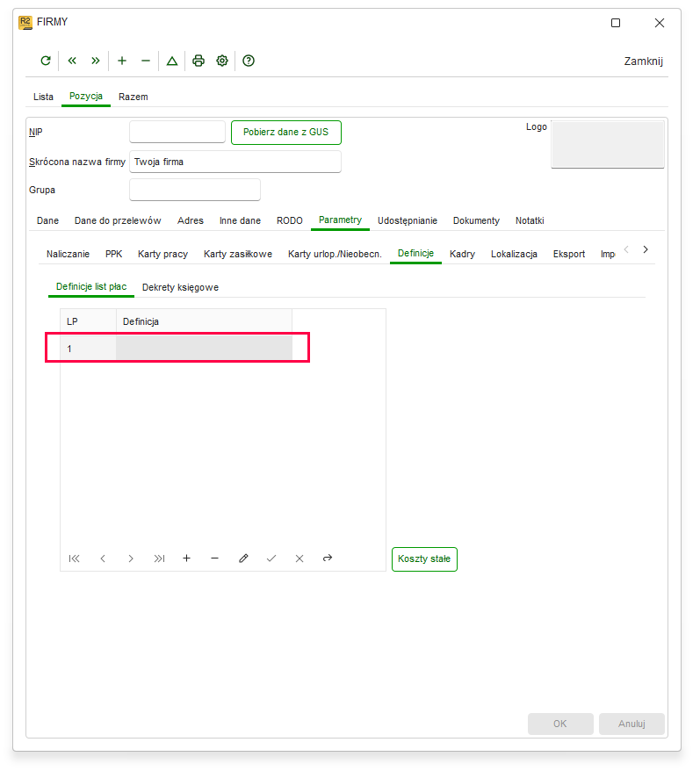
Task: Click the Pobierz dane z GUS button
Action: tap(285, 133)
